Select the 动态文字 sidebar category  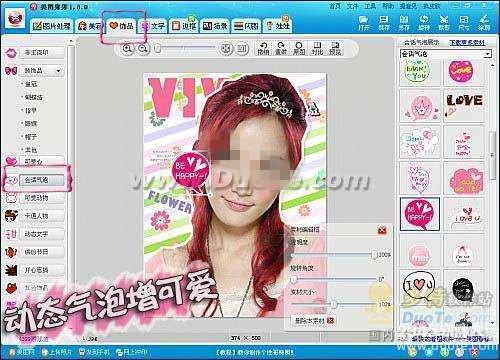pyautogui.click(x=42, y=234)
